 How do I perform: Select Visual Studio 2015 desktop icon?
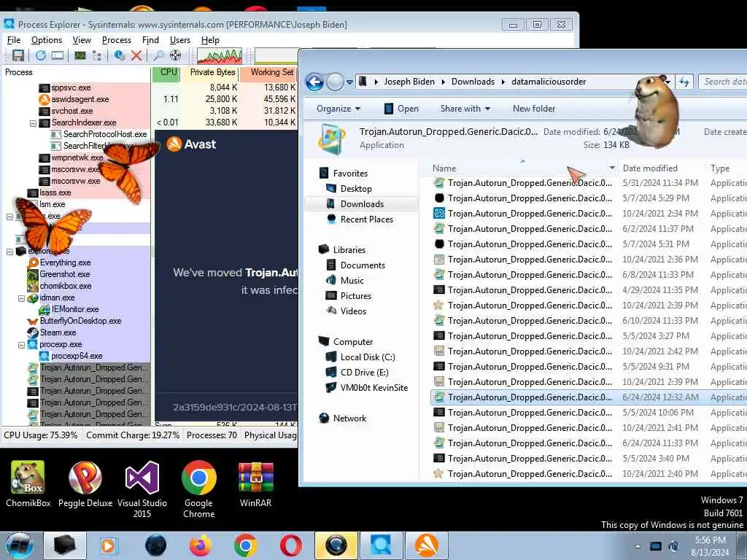click(x=142, y=489)
